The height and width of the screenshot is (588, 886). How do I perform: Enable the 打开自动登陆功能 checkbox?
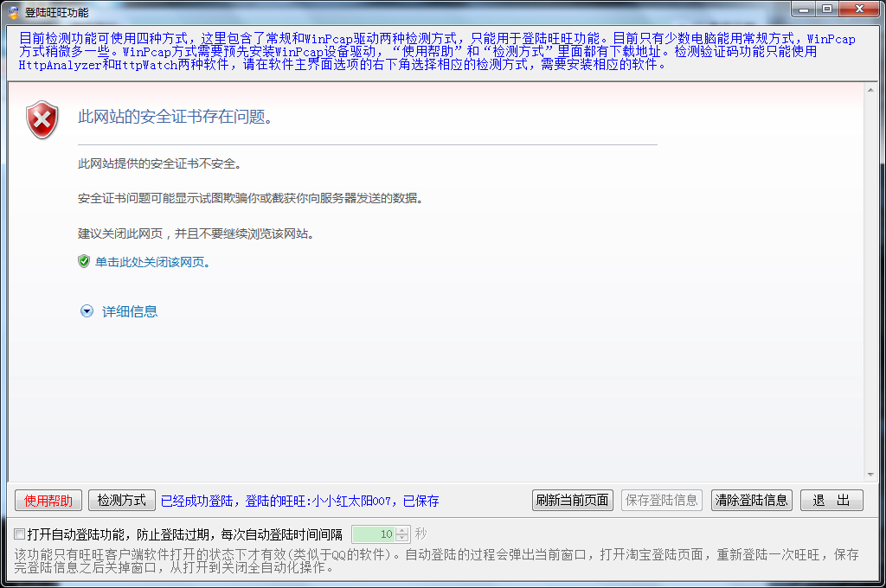pos(20,534)
